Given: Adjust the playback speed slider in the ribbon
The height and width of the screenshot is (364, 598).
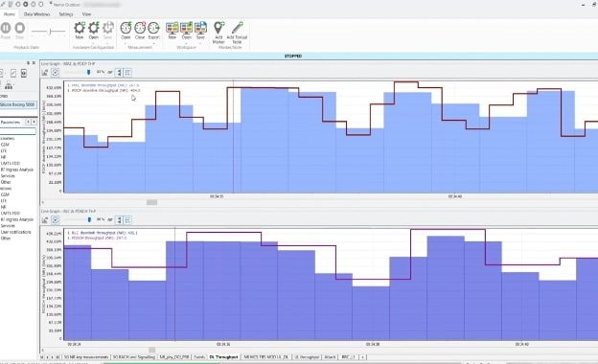Looking at the screenshot, I should [x=49, y=32].
